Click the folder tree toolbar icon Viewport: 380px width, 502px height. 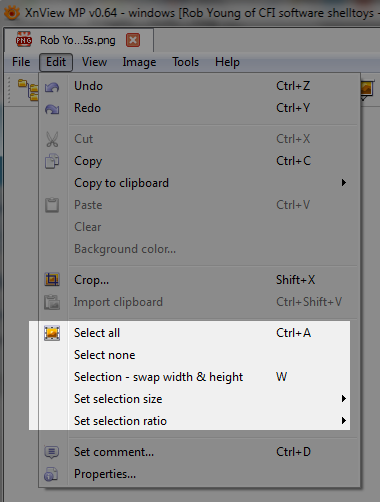pos(28,89)
